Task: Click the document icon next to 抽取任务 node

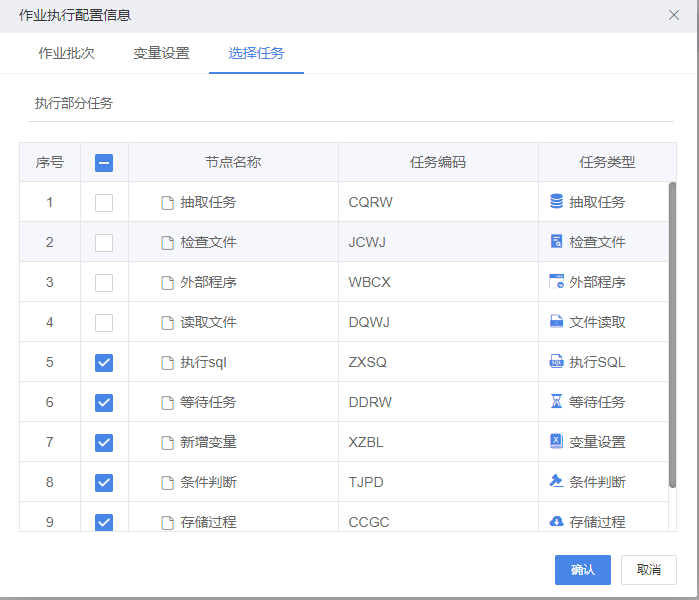Action: [168, 203]
